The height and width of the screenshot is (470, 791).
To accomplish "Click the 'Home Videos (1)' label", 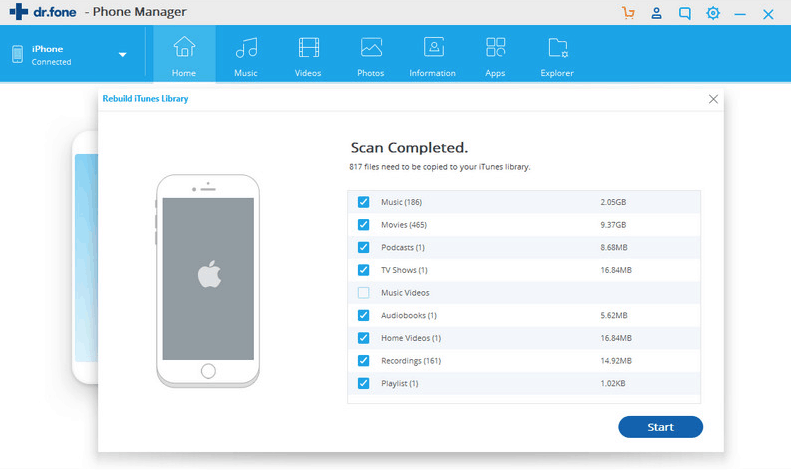I will (x=411, y=338).
